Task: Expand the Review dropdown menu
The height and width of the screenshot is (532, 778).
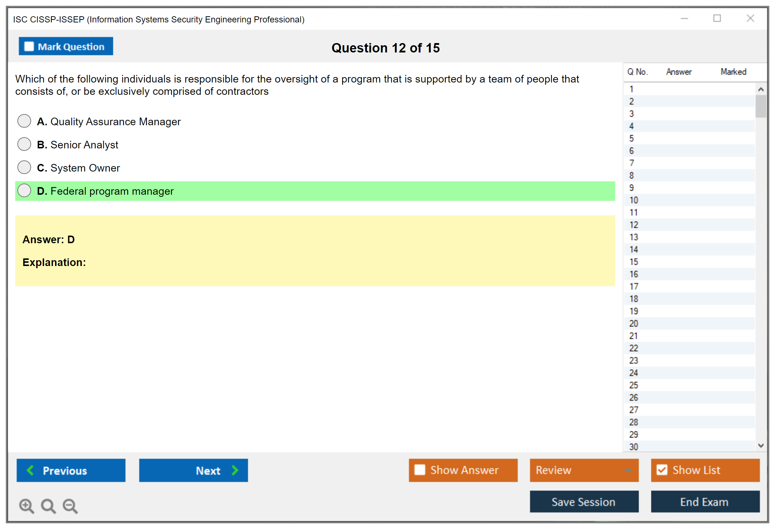Action: pyautogui.click(x=628, y=470)
